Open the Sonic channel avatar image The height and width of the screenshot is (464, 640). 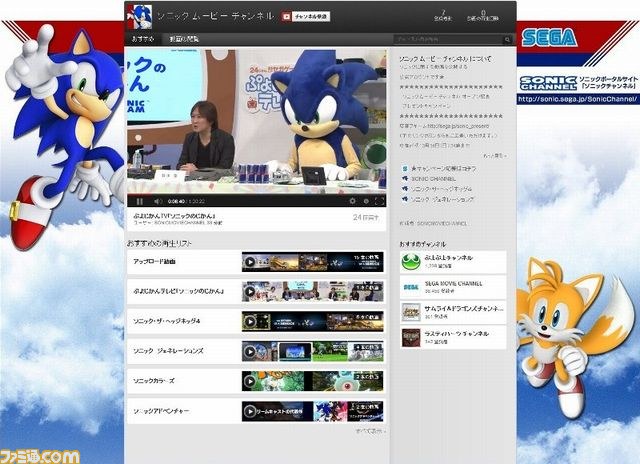139,17
